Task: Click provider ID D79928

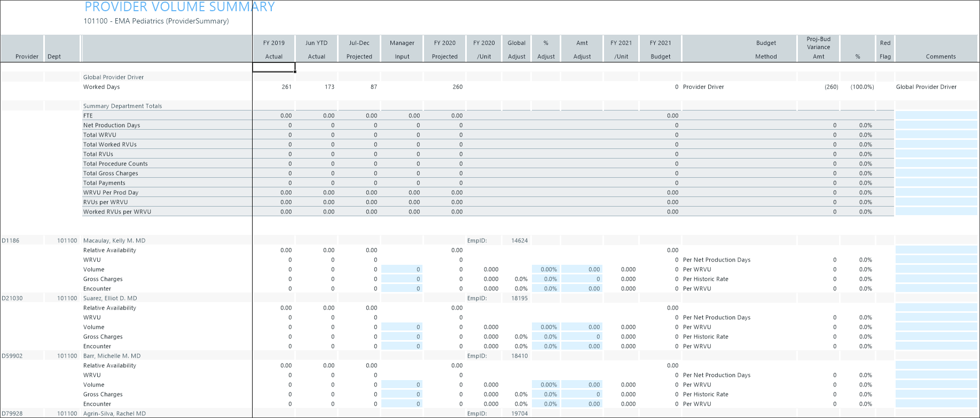Action: [12, 414]
